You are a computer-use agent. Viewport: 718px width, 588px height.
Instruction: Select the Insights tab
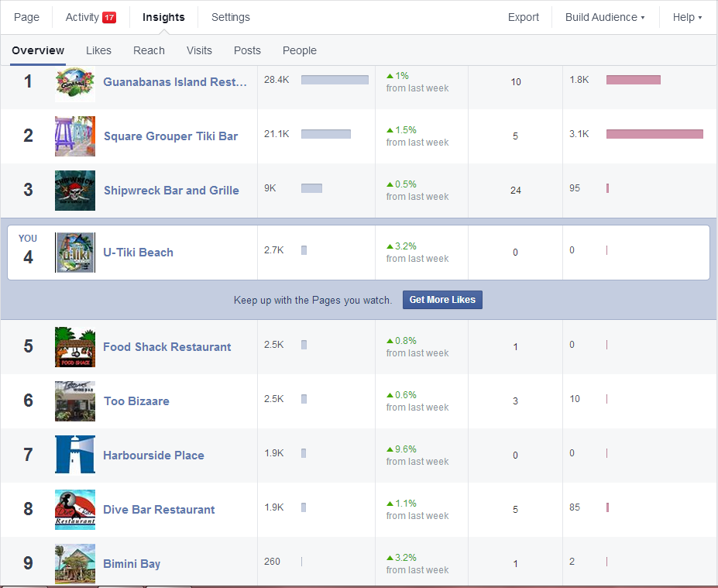(x=163, y=17)
